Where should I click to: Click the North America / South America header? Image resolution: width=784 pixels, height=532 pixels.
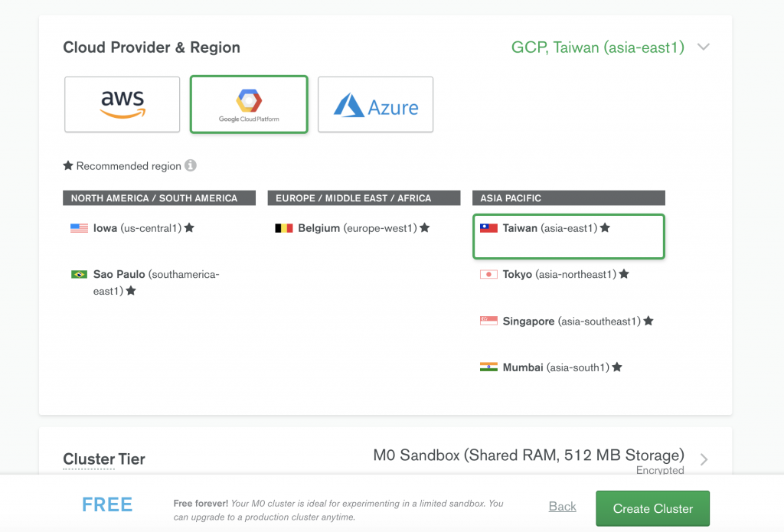point(159,198)
